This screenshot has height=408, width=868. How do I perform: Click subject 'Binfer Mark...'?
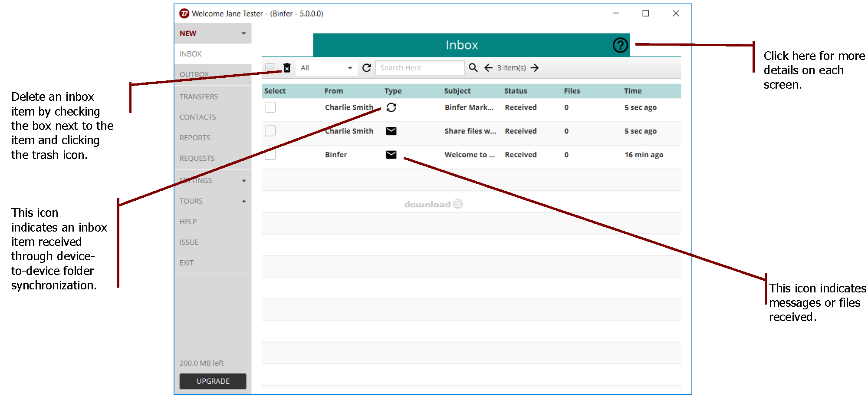[469, 107]
